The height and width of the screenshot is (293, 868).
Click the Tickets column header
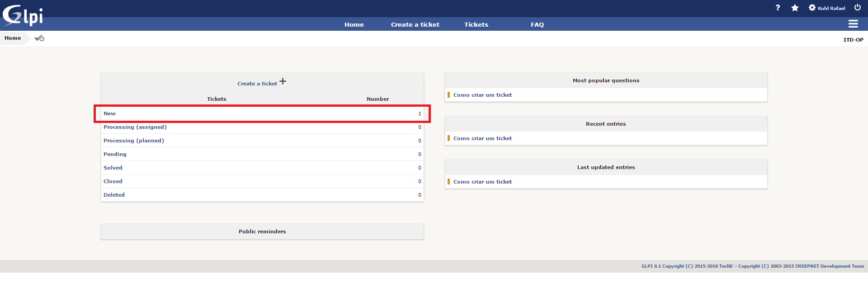[x=217, y=99]
